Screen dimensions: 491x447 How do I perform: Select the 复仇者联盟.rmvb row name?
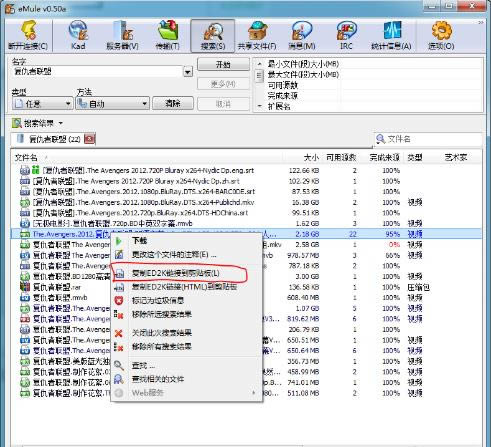pyautogui.click(x=60, y=297)
